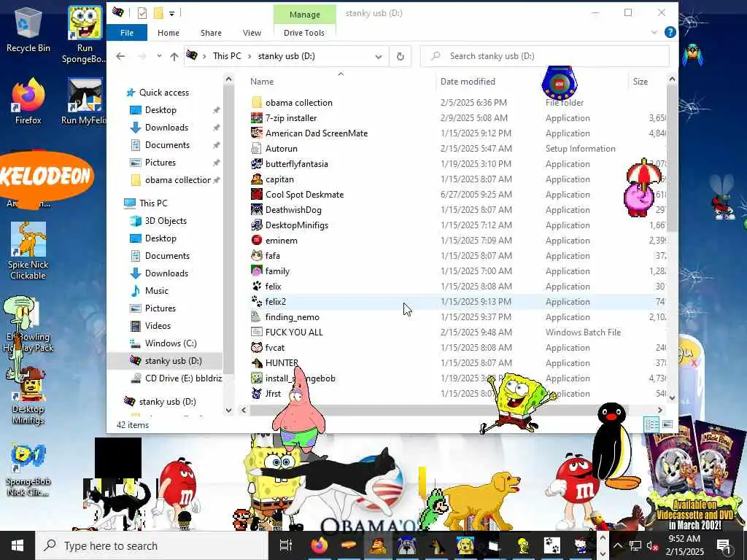
Task: Open Documents under Quick access
Action: tap(167, 145)
